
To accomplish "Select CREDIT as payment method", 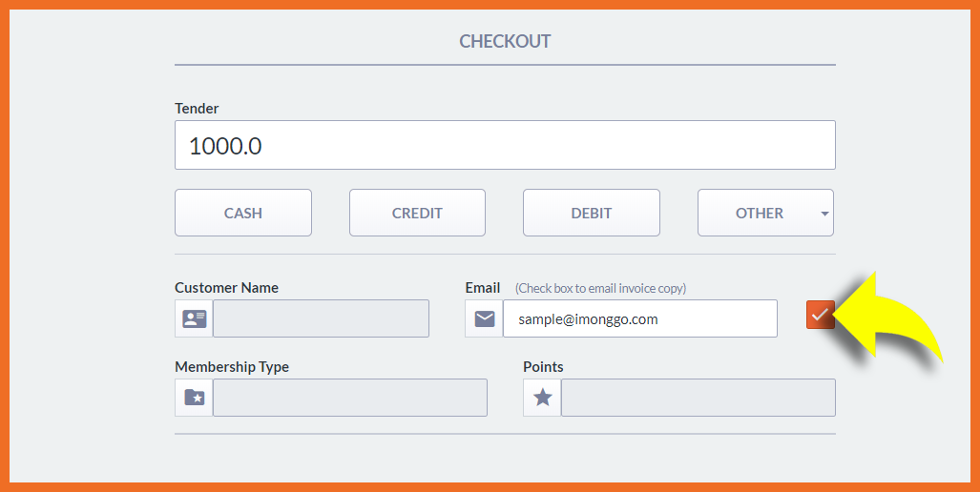I will click(x=417, y=213).
